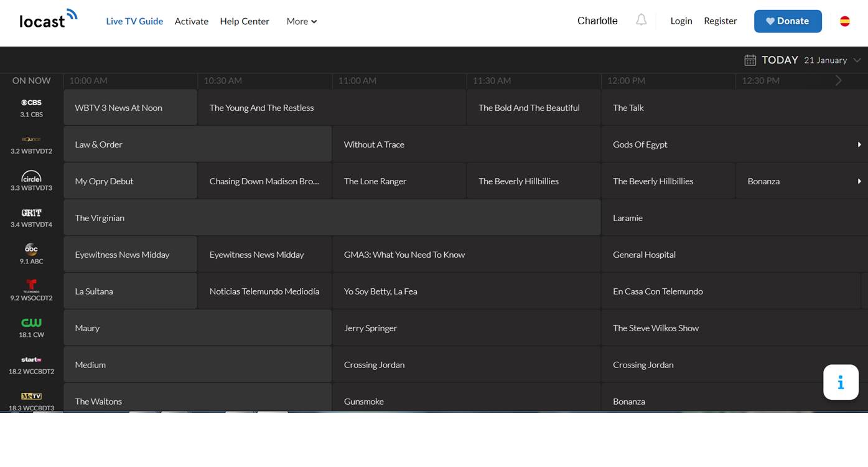Open the notifications bell
868x467 pixels.
tap(641, 21)
